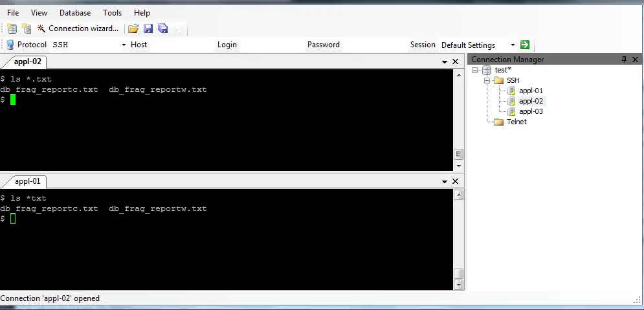The image size is (644, 310).
Task: Click the 'ls *txt' command in appl-01 terminal
Action: pos(28,198)
